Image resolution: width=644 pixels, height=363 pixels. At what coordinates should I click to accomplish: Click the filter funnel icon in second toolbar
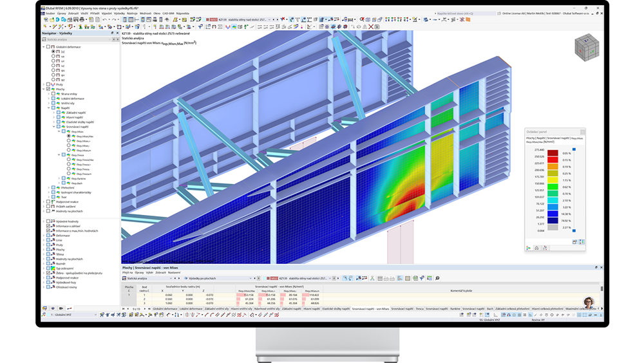(200, 26)
